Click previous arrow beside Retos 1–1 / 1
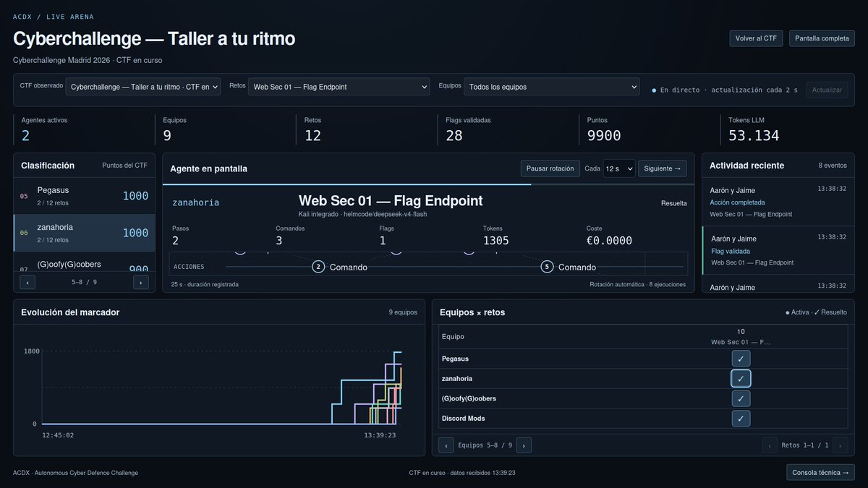 click(x=770, y=445)
